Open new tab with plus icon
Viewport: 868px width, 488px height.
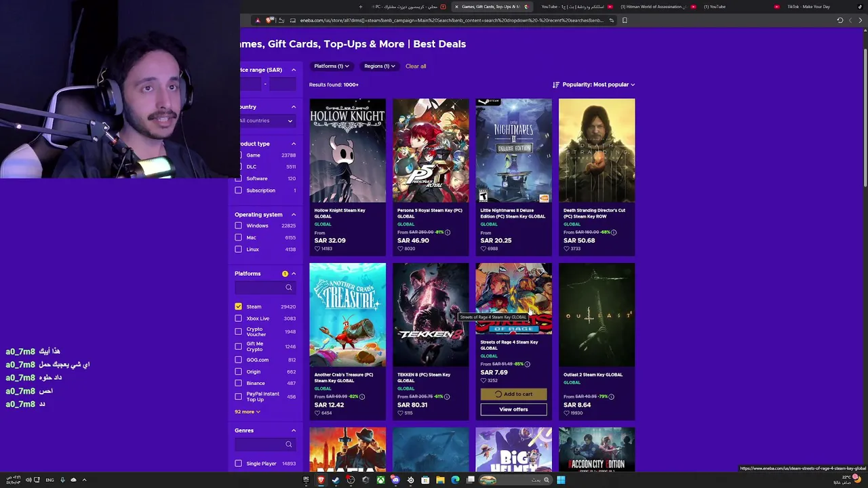pyautogui.click(x=361, y=7)
